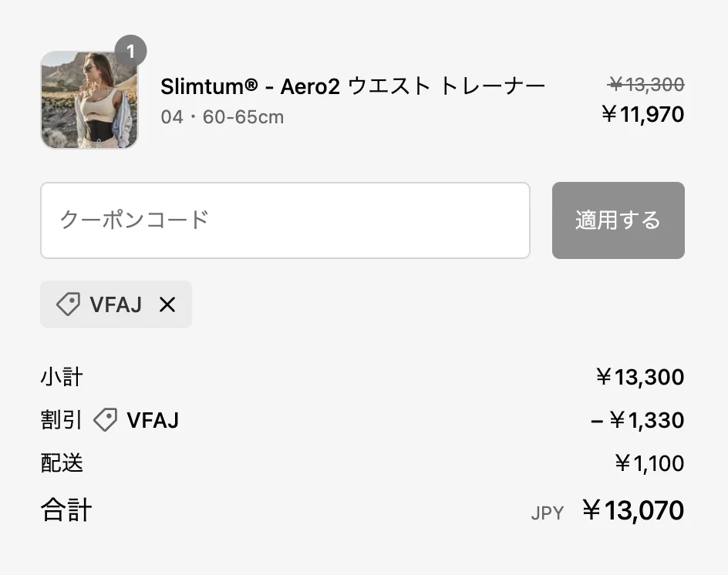Click the 適用する apply button

pos(618,220)
